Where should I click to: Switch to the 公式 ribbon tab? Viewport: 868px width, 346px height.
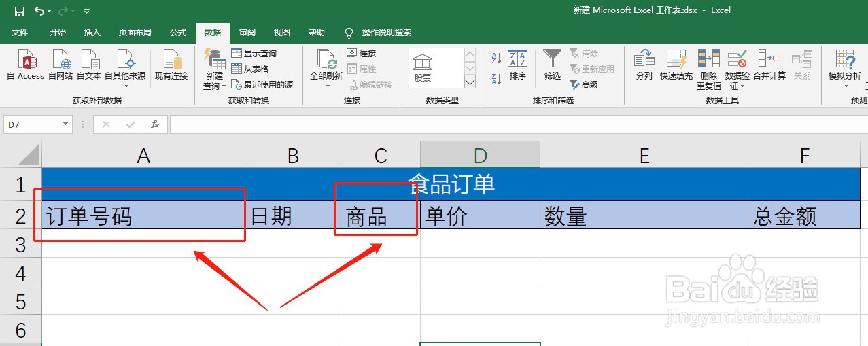178,33
